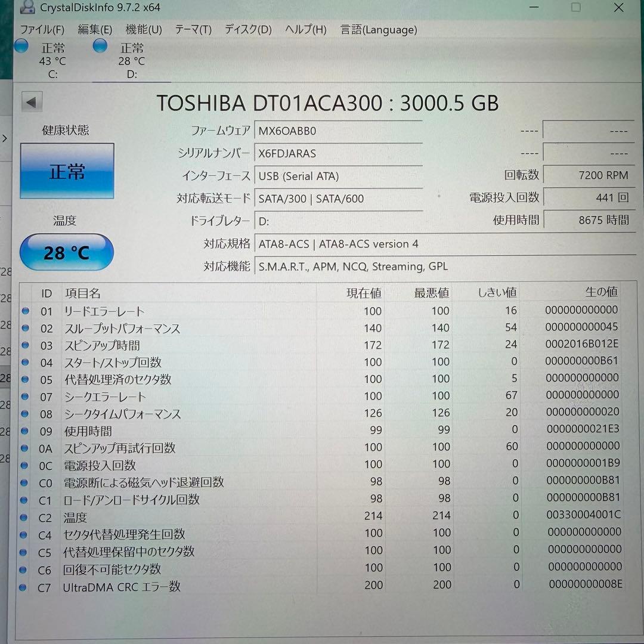Click status dot for 08 シークタイムパフォーマンス

[24, 414]
